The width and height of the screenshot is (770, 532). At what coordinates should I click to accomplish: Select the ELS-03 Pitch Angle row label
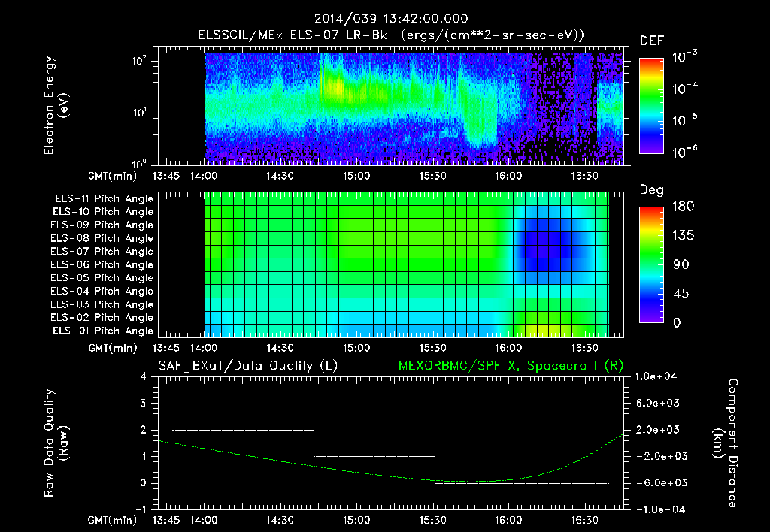tap(102, 304)
